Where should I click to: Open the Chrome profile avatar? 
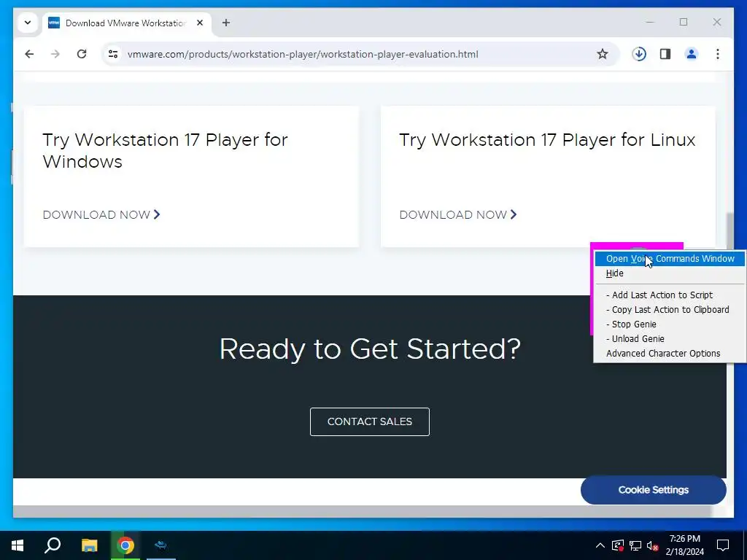692,54
